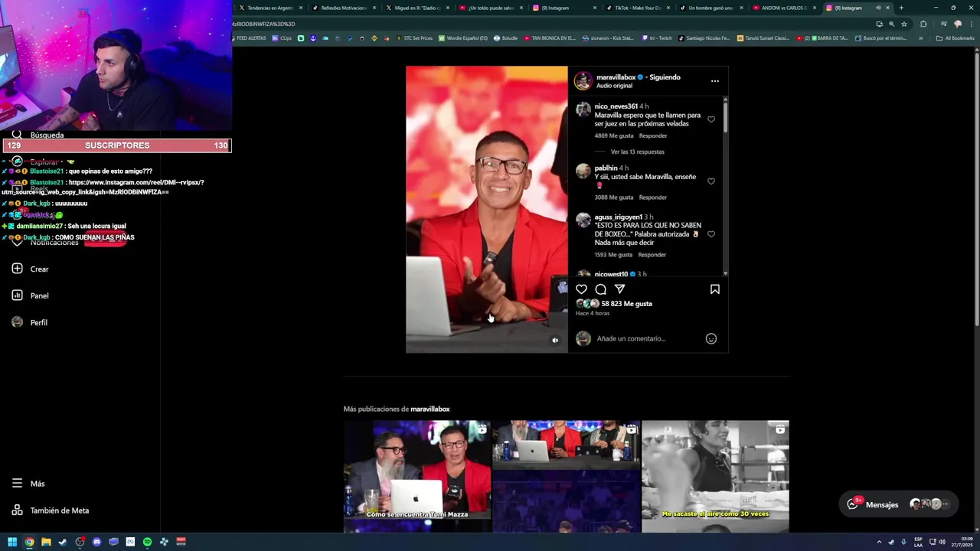The width and height of the screenshot is (980, 551).
Task: Open STC Set Prices bookmark
Action: 413,37
